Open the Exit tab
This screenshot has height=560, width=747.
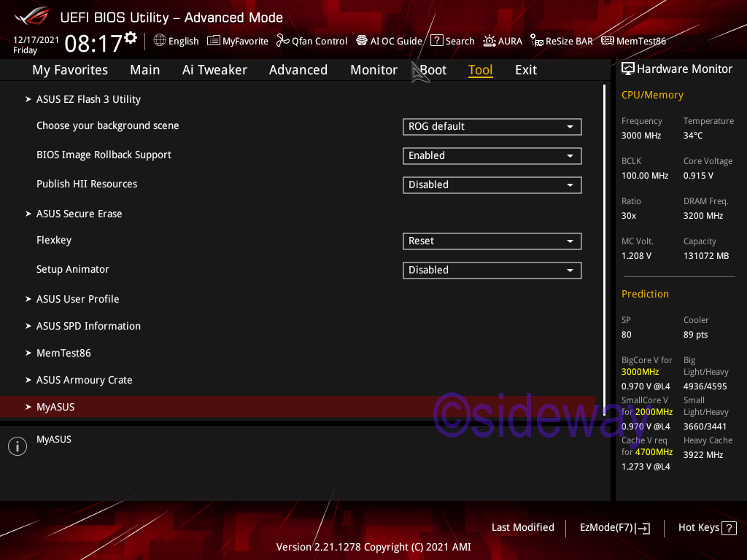click(526, 70)
